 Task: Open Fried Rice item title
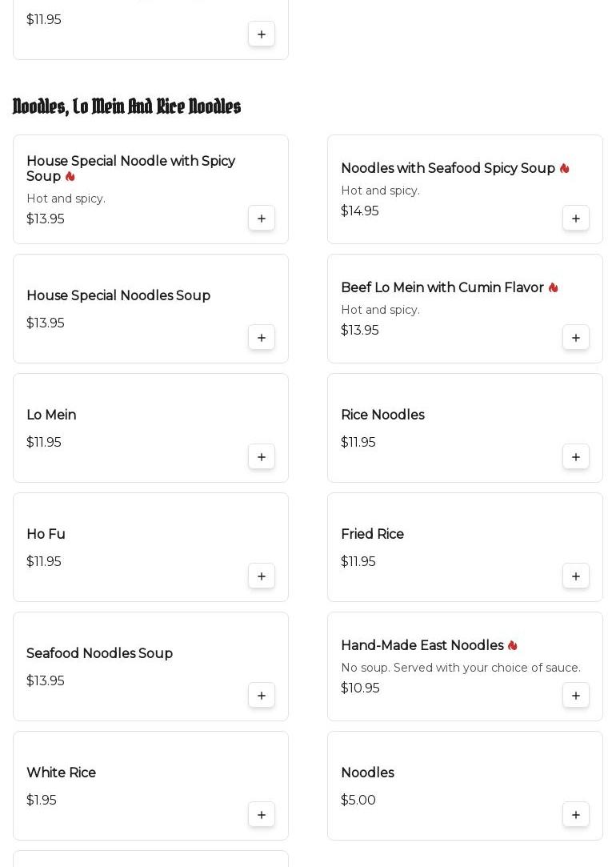(372, 534)
